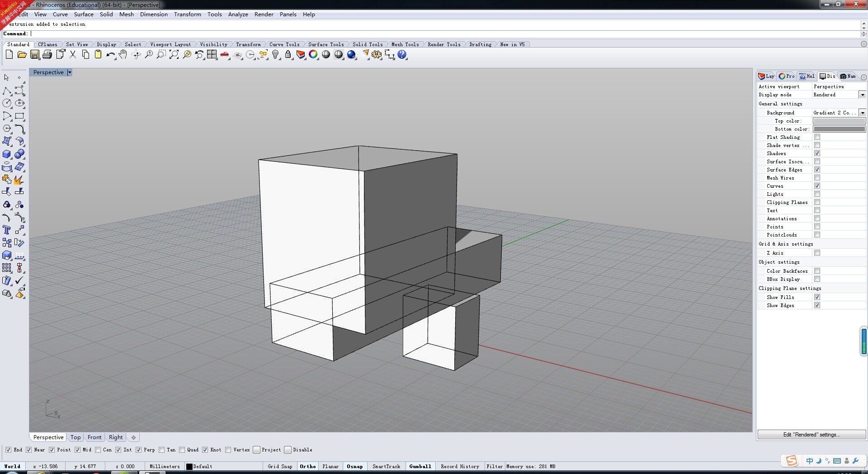
Task: Toggle Gumball in status bar
Action: click(x=420, y=466)
